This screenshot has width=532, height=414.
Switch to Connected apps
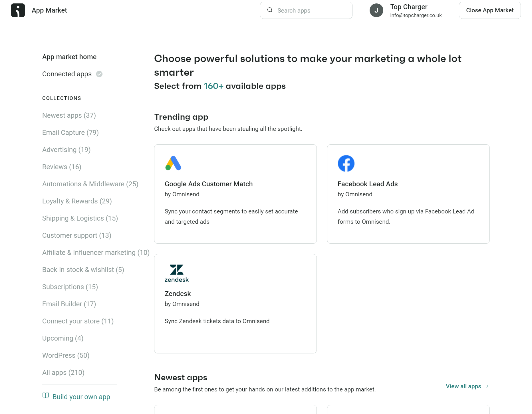(67, 74)
